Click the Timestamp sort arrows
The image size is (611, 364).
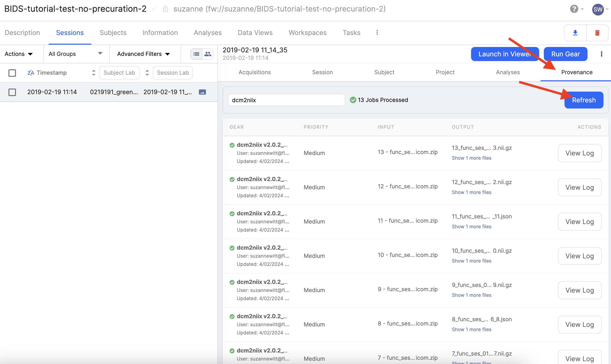pos(94,73)
